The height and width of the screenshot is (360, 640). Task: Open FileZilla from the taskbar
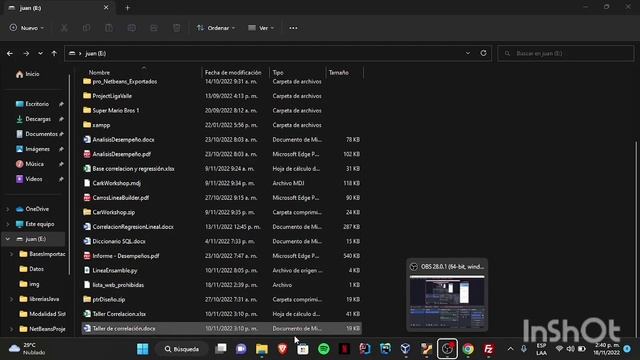[488, 349]
